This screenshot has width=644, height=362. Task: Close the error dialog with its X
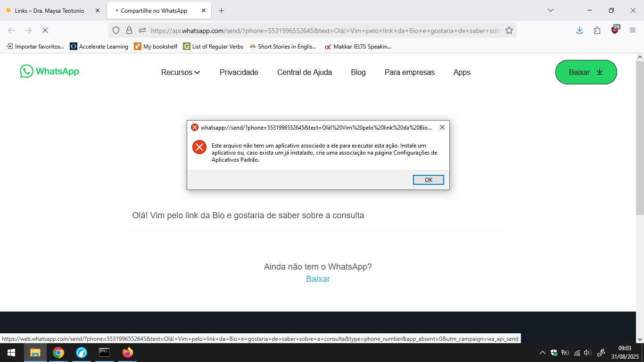click(x=442, y=127)
